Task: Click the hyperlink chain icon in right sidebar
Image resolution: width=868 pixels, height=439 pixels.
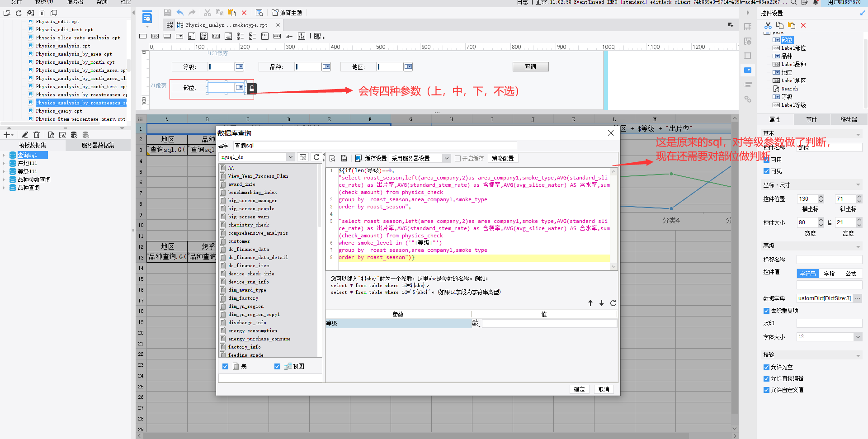Action: click(748, 99)
